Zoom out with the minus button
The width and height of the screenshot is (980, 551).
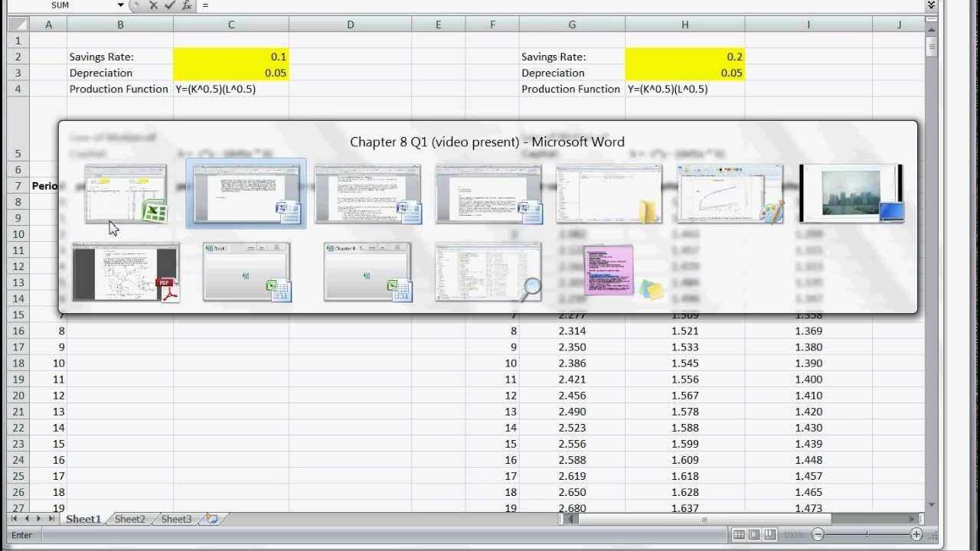pos(818,535)
